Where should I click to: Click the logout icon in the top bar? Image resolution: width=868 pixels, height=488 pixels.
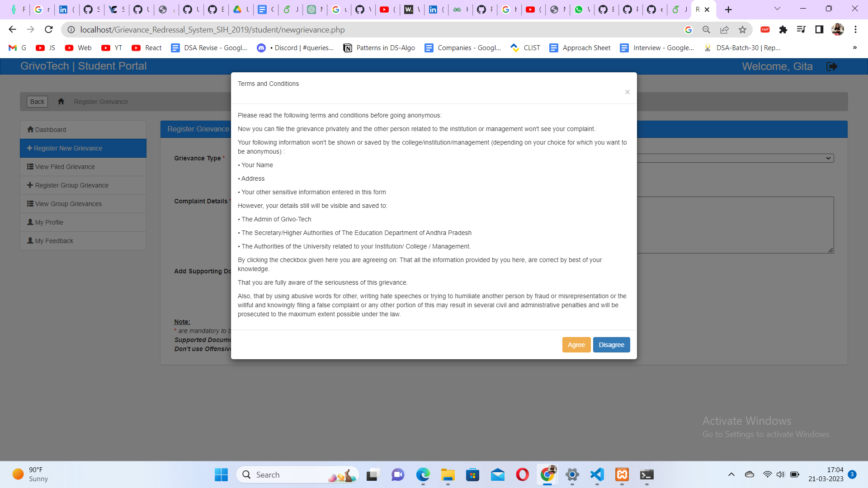pos(832,66)
